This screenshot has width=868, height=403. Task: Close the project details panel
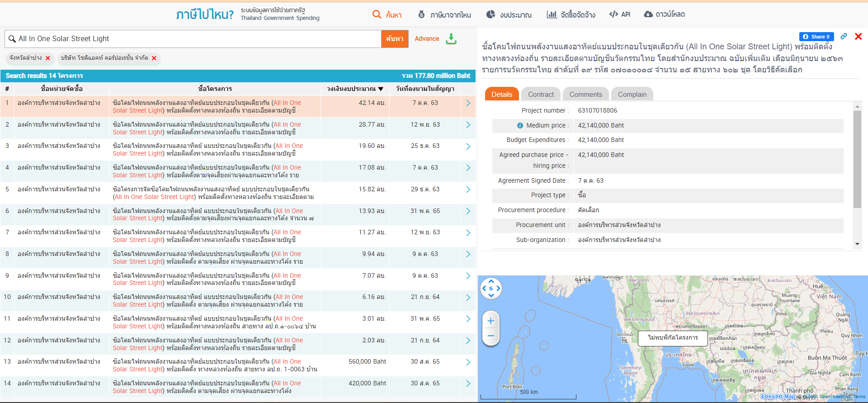click(x=858, y=37)
